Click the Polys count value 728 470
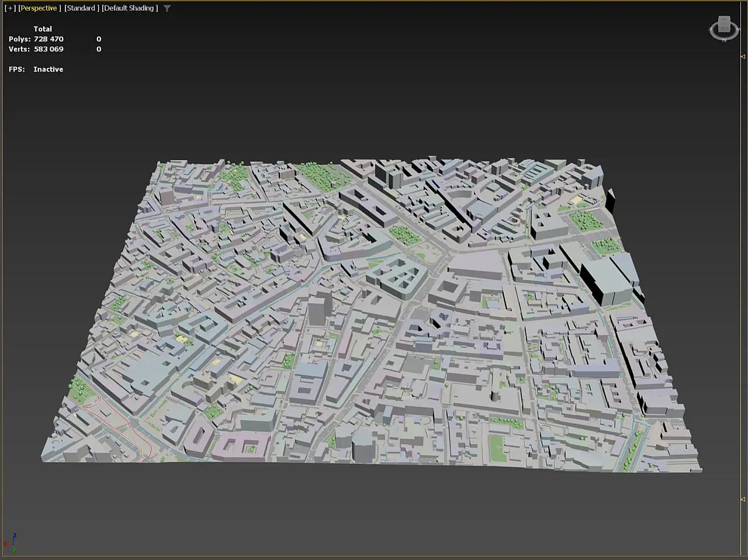Image resolution: width=748 pixels, height=560 pixels. click(49, 39)
